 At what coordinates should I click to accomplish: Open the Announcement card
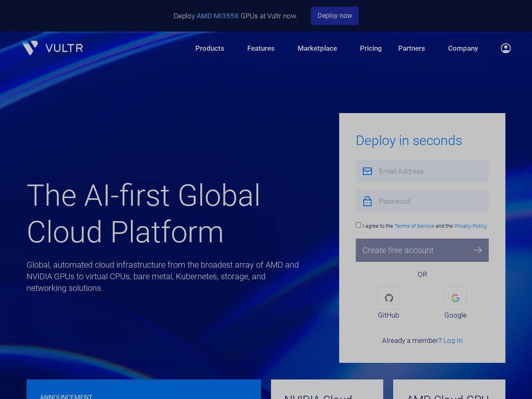144,389
